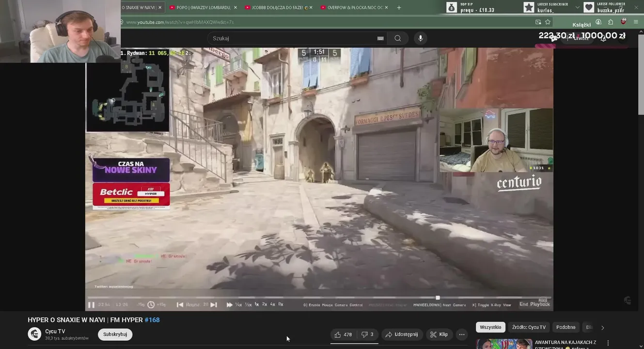
Task: Close the POPO | GWIAZDY LOMBARDU tab
Action: [x=236, y=7]
